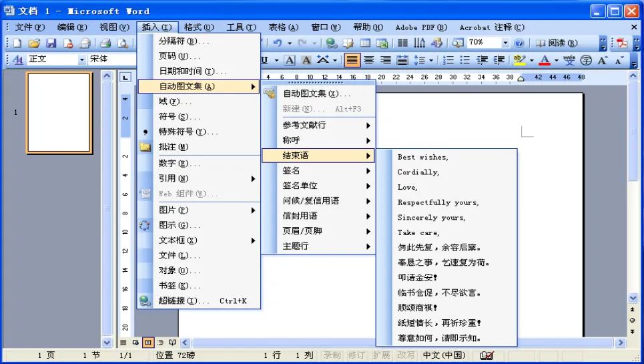Click the red font color button
The width and height of the screenshot is (644, 364).
(x=545, y=60)
